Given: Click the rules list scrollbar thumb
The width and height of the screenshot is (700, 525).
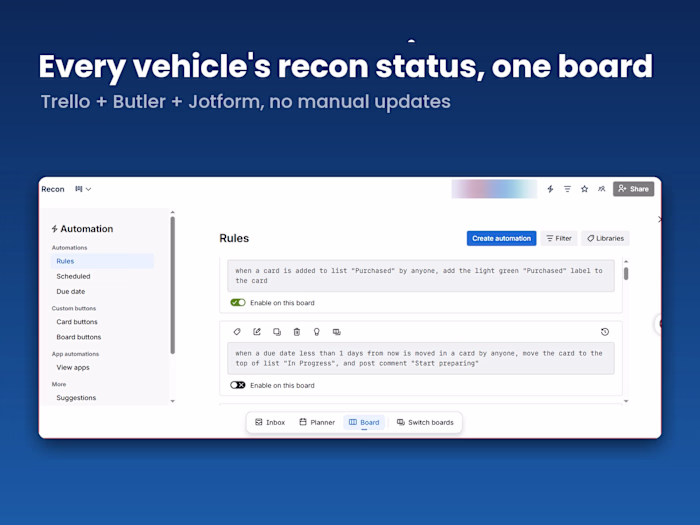Looking at the screenshot, I should point(626,273).
